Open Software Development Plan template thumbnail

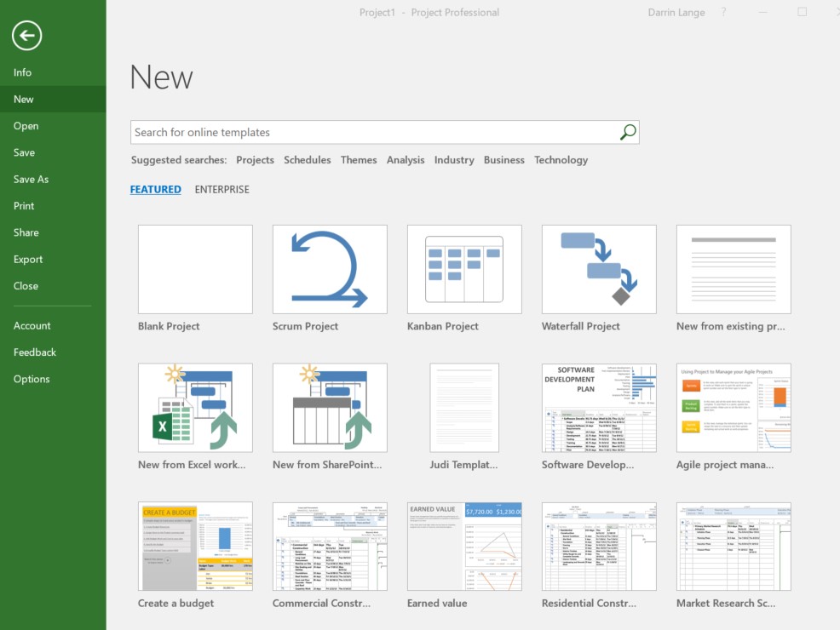(x=599, y=408)
